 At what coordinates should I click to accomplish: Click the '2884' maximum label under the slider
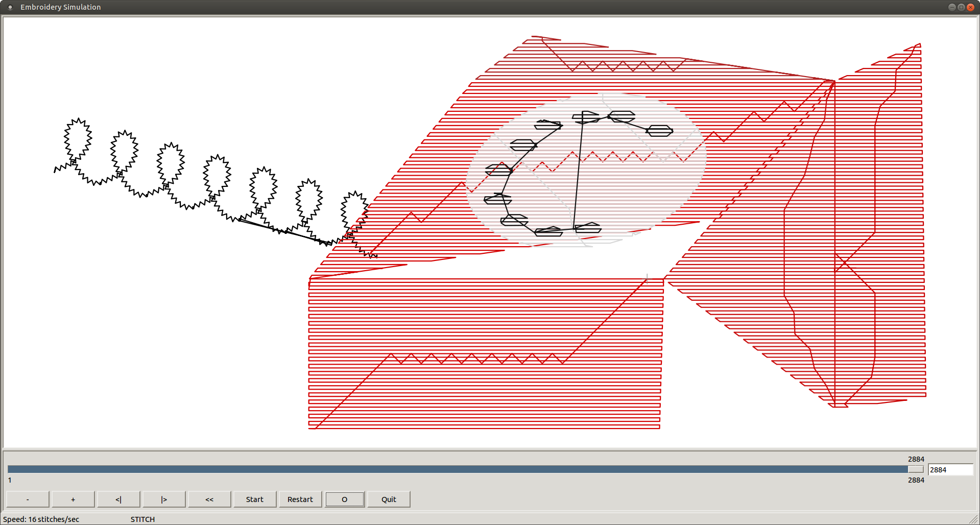pyautogui.click(x=916, y=480)
